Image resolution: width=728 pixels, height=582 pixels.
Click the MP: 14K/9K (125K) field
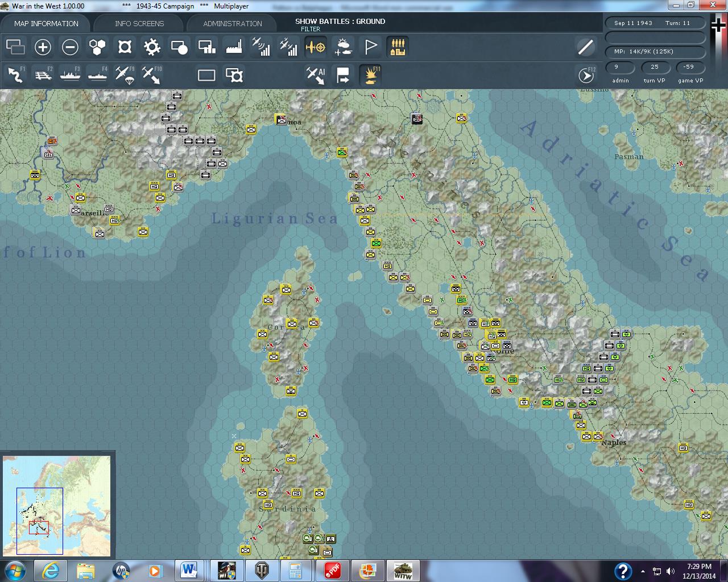pos(655,51)
